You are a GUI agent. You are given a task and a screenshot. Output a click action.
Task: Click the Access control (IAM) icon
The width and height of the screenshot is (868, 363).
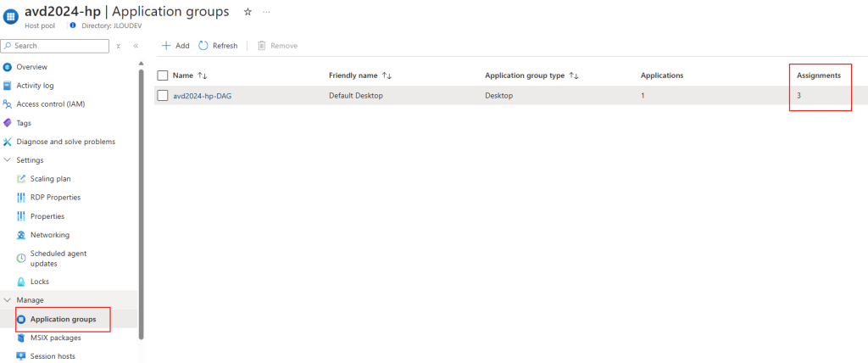coord(7,104)
